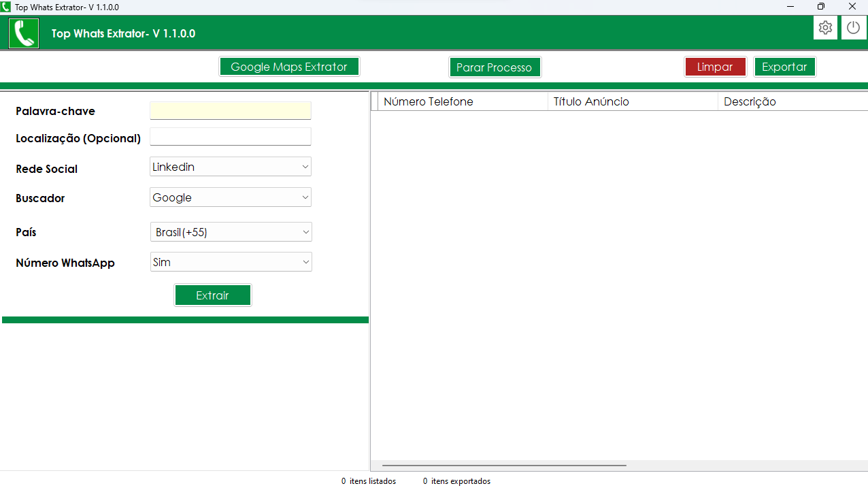Viewport: 868px width, 488px height.
Task: Clear results with the Limpar button
Action: tap(715, 67)
